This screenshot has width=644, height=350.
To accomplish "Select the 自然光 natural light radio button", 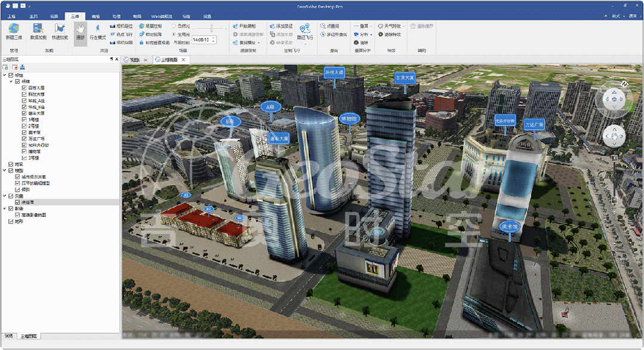I will 174,26.
